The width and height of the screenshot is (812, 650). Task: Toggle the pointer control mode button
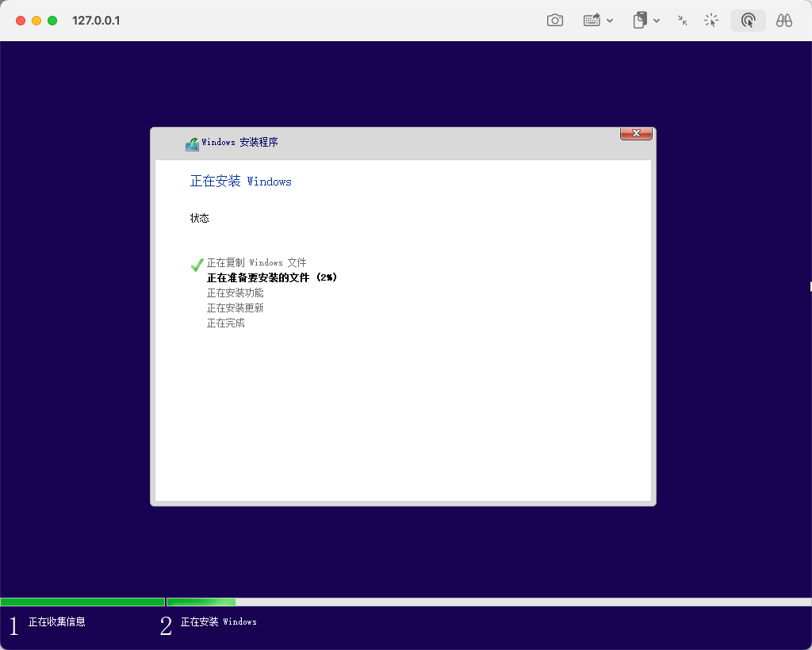point(748,21)
